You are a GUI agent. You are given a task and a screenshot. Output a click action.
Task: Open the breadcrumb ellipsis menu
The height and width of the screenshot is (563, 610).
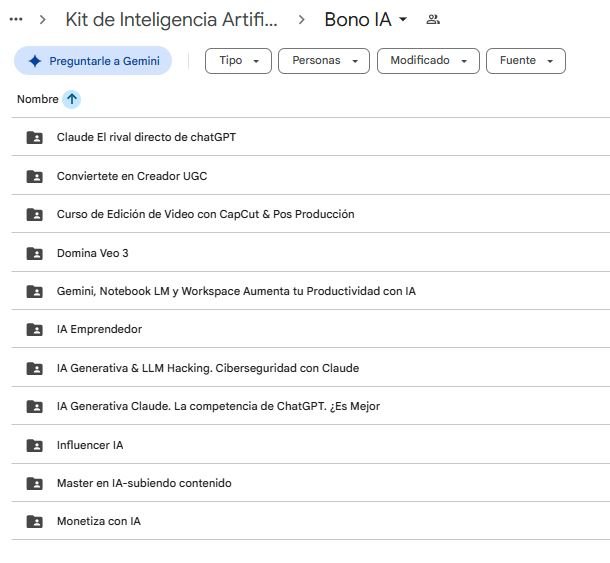point(16,19)
